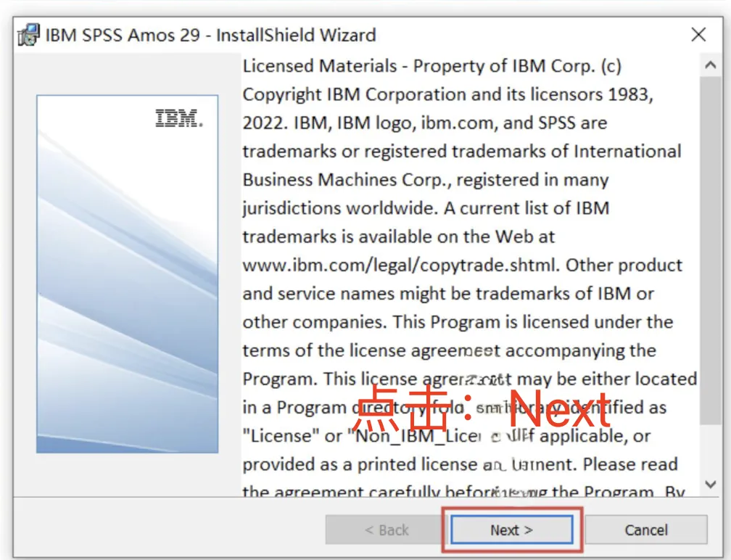Click 'jurisdictions worldwide' text line
The width and height of the screenshot is (731, 560).
tap(426, 208)
